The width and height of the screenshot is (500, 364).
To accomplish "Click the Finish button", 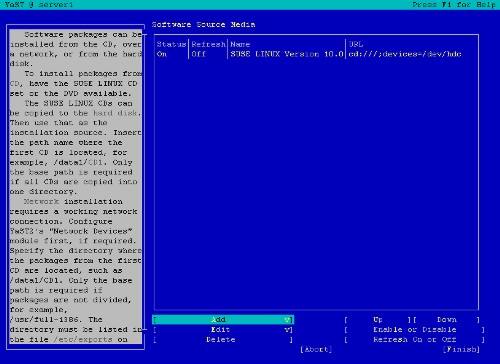I will (461, 349).
